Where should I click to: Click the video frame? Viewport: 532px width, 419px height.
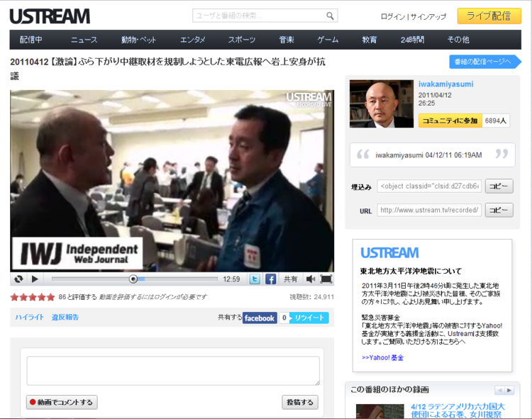(172, 181)
